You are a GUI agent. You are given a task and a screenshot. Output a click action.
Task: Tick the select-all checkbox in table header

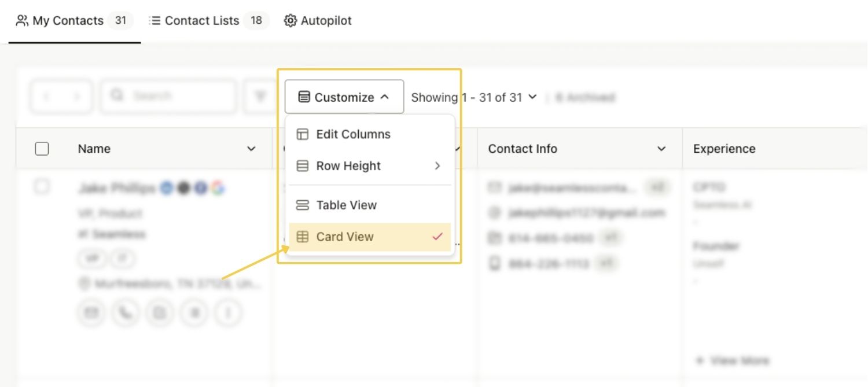[x=42, y=149]
